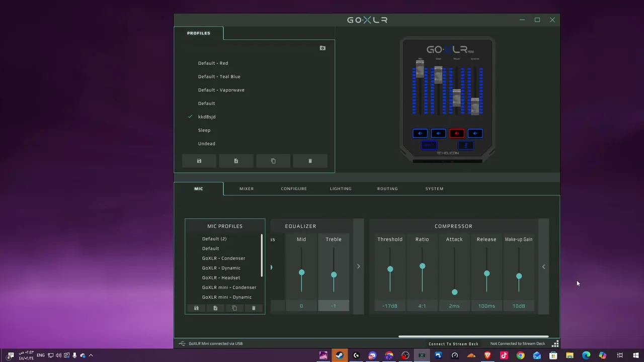Load the Sleep profile
644x362 pixels.
pos(204,130)
